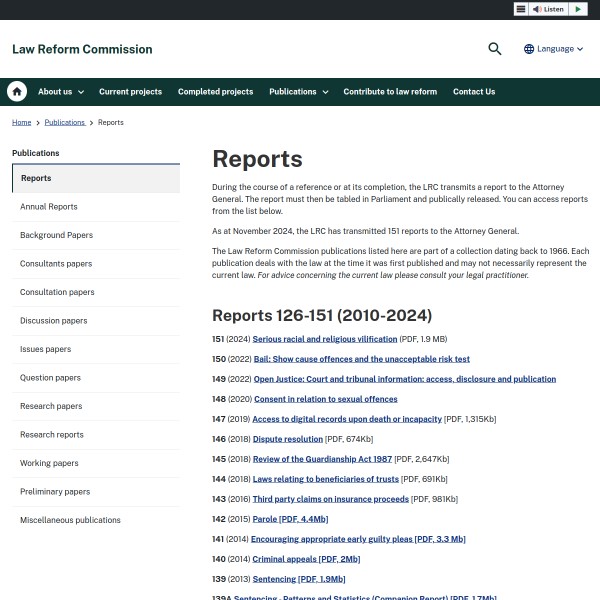Image resolution: width=600 pixels, height=600 pixels.
Task: Click the Law Reform Commission site title
Action: click(82, 49)
